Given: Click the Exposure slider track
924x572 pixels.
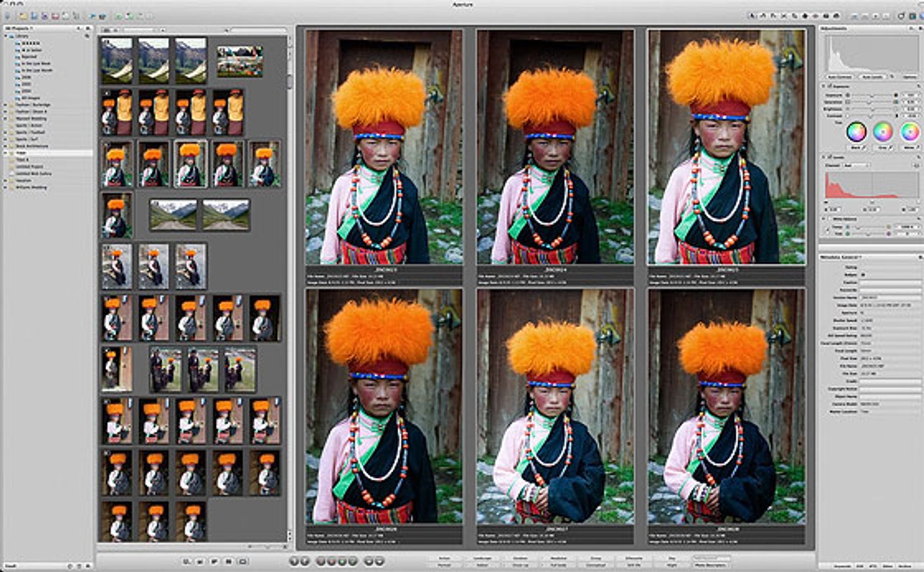Looking at the screenshot, I should tap(871, 95).
